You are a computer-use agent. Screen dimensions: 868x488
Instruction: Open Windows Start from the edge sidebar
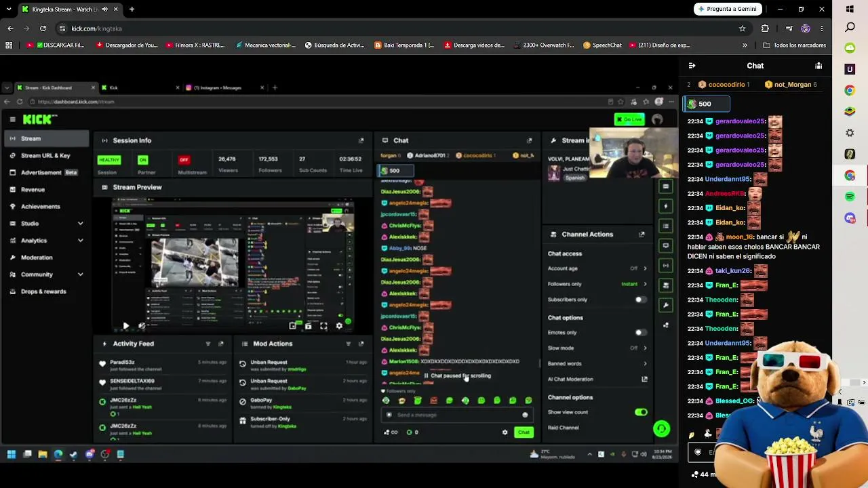[850, 9]
